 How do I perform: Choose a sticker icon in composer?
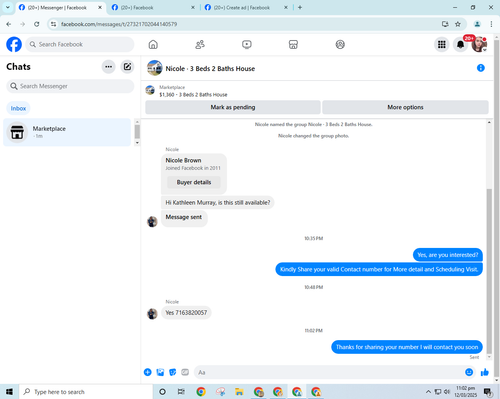tap(173, 372)
